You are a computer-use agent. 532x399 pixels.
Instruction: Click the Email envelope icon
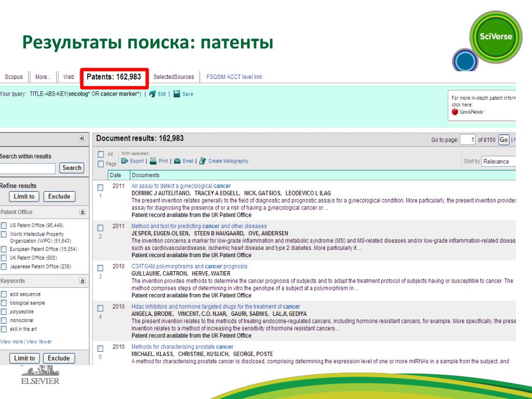click(177, 161)
